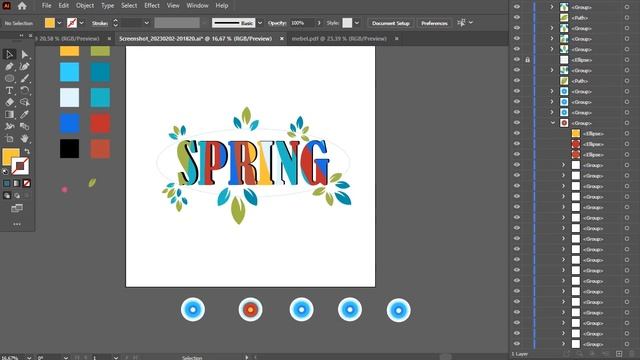Viewport: 640px width, 360px height.
Task: Click the Illustrator Ai logo
Action: [7, 6]
